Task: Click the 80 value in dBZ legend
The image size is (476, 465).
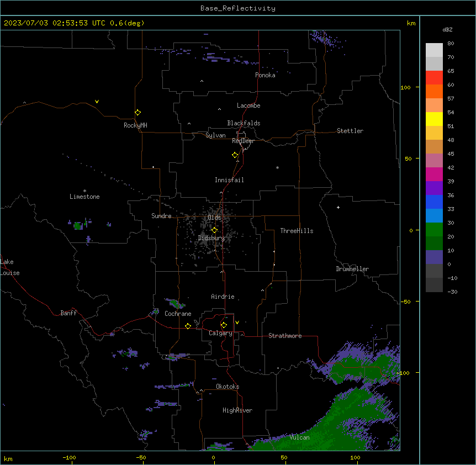Action: 451,44
